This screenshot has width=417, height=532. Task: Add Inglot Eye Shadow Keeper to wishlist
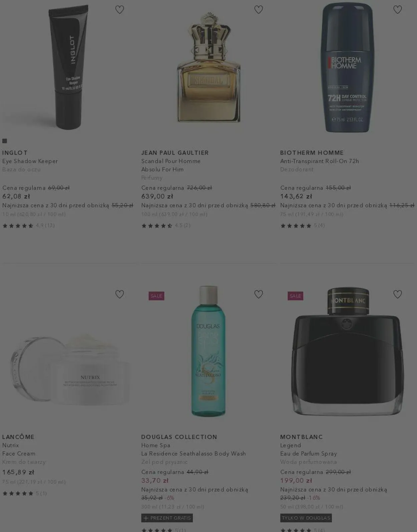coord(119,10)
